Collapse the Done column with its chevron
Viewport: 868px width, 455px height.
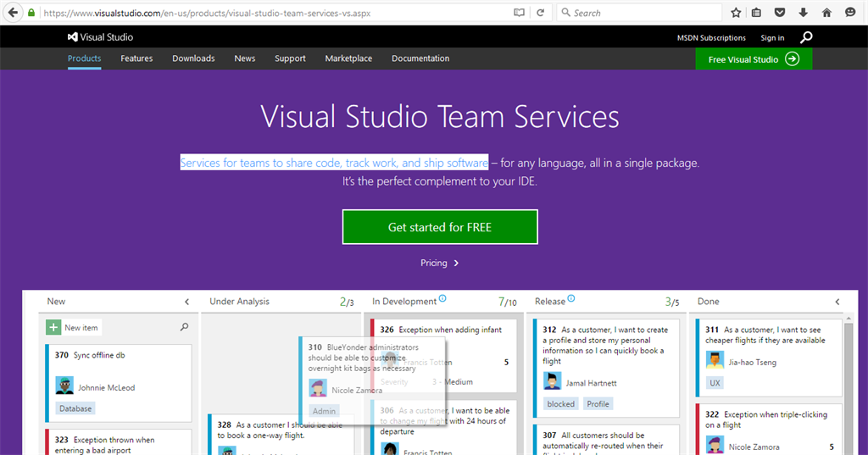(837, 302)
